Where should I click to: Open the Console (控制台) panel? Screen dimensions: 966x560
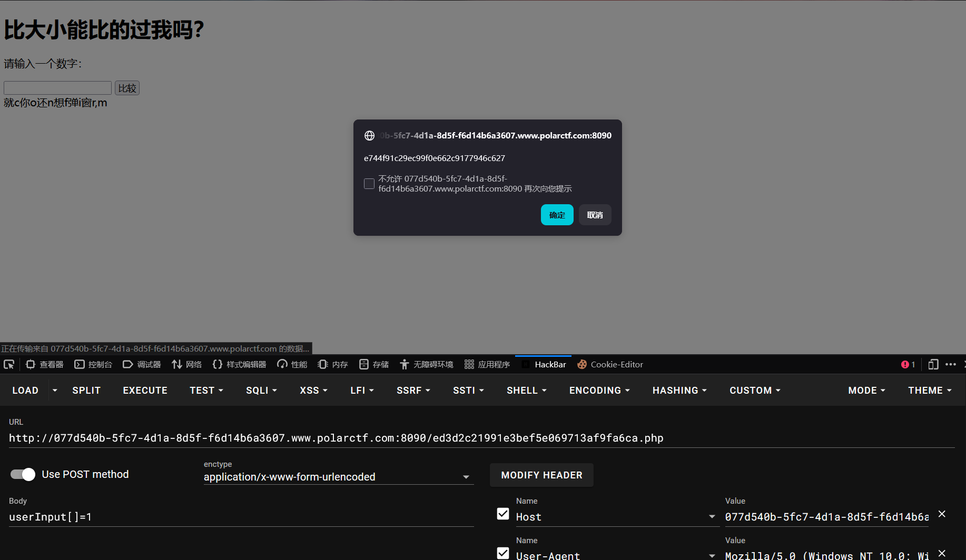[93, 364]
